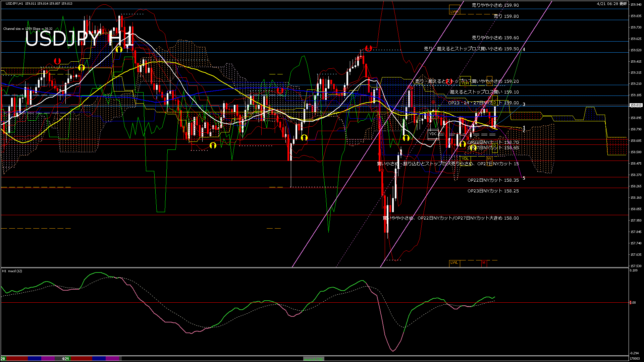The image size is (644, 362).
Task: Select the YDC yesterday-close label box
Action: (433, 134)
